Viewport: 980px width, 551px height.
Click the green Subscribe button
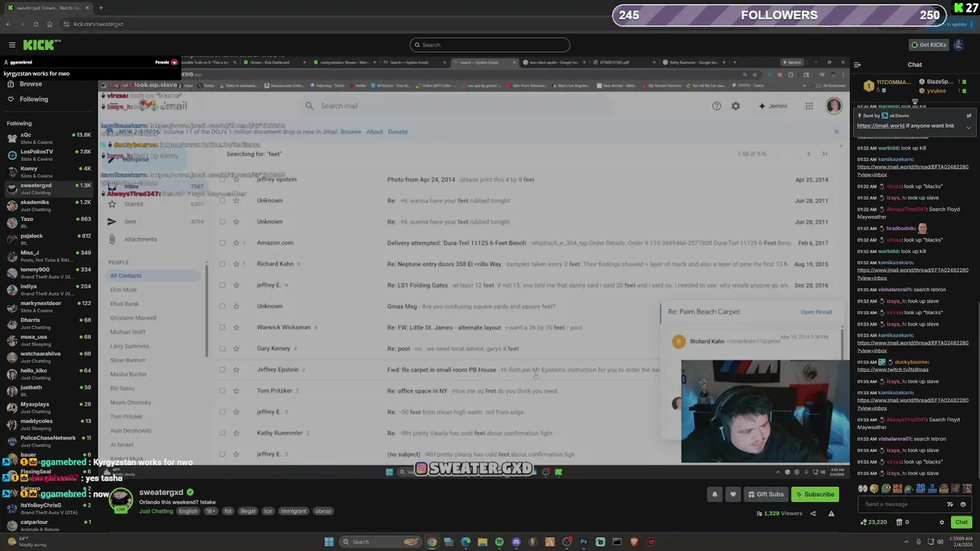(x=815, y=494)
